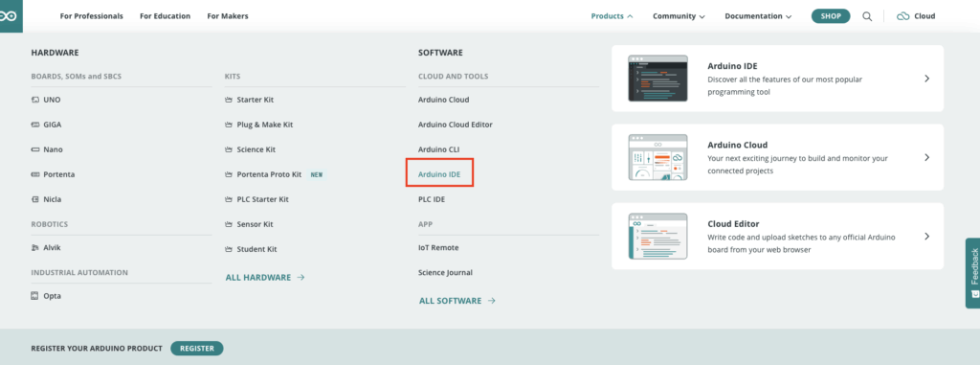Click the Opta automation icon

tap(35, 296)
